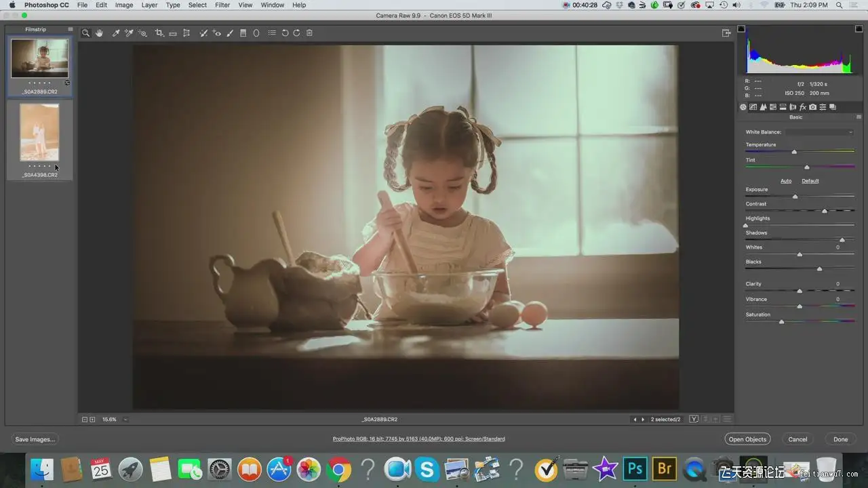
Task: Open Google Chrome from the Dock
Action: pos(338,468)
